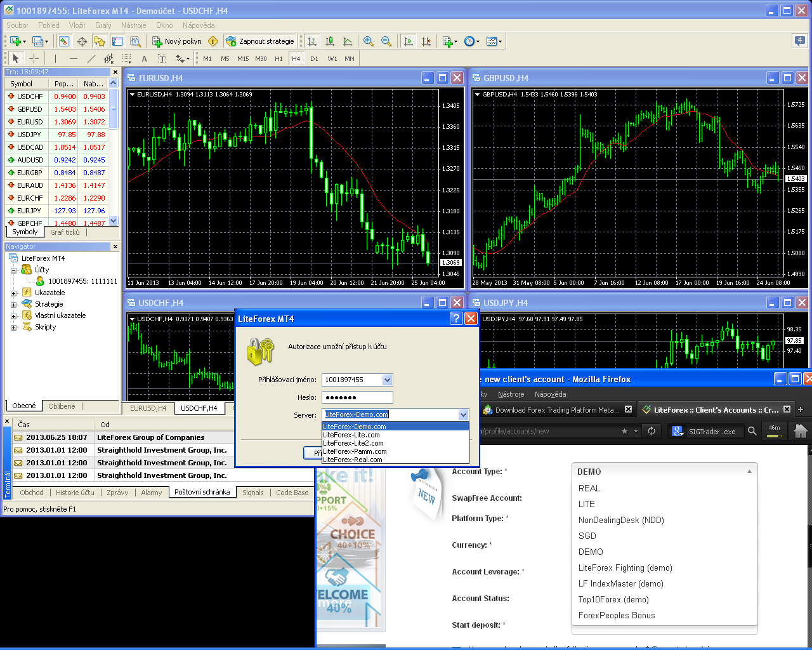The height and width of the screenshot is (650, 812).
Task: Select the trendline tool
Action: click(91, 58)
